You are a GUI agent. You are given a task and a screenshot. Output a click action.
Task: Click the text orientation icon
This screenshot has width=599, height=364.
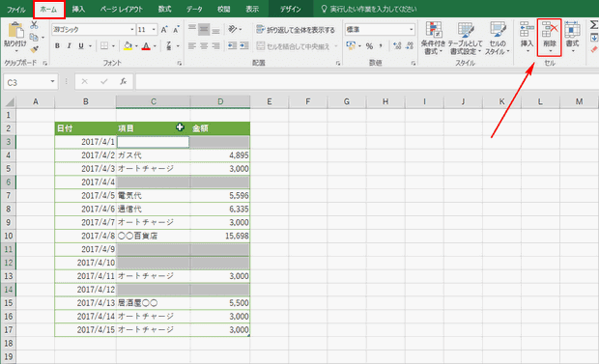[233, 29]
